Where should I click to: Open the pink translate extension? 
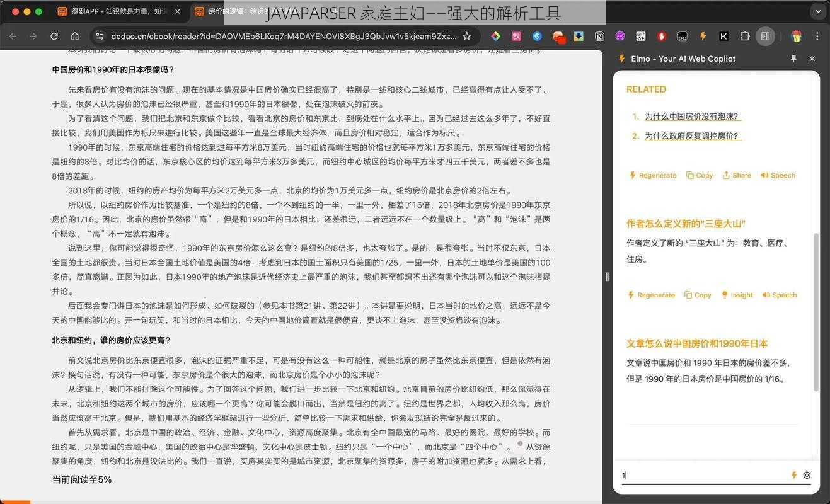point(517,37)
